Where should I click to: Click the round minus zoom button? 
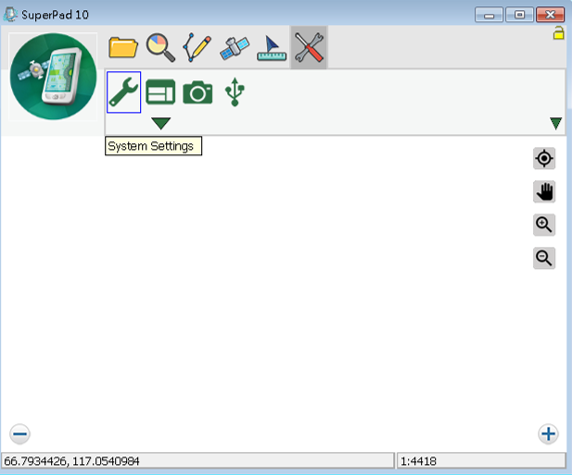[x=20, y=434]
